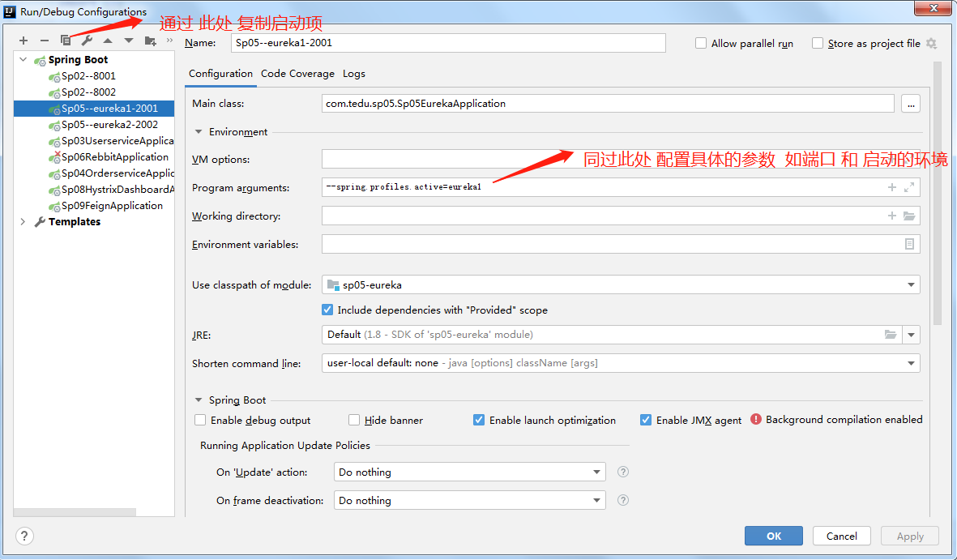Select Sp02--8001 configuration
Image resolution: width=957 pixels, height=560 pixels.
[88, 75]
